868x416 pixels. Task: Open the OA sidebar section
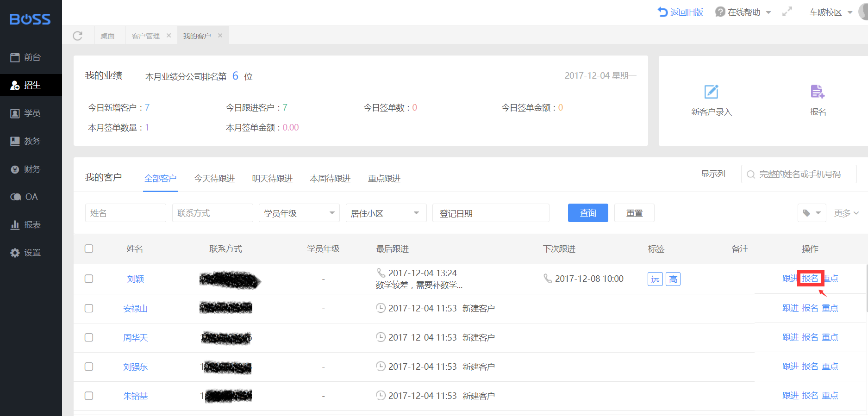tap(31, 197)
